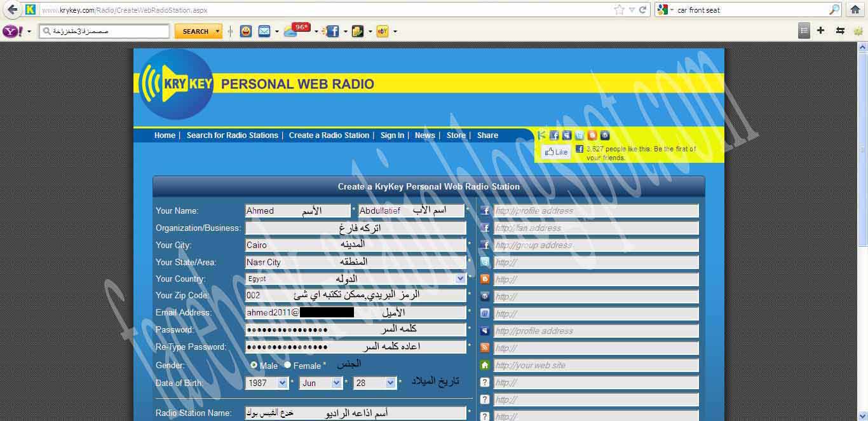The height and width of the screenshot is (421, 868).
Task: Click the KryKey round logo in the header
Action: [x=176, y=84]
